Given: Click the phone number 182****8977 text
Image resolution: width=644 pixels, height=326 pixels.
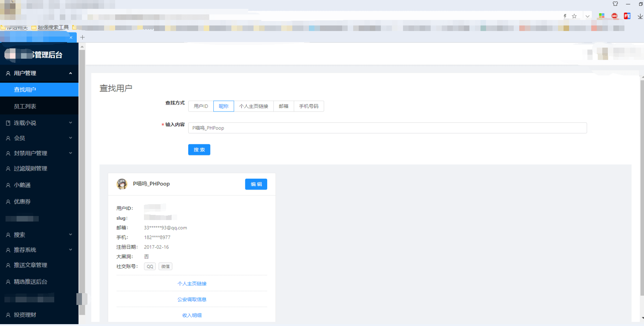Looking at the screenshot, I should 157,237.
